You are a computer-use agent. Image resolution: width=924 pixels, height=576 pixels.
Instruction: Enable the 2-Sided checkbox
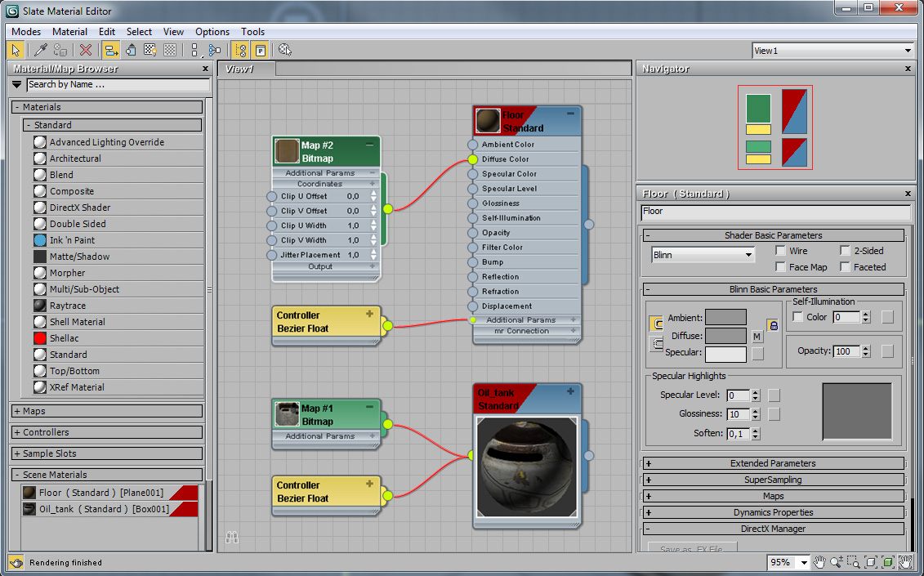coord(846,251)
